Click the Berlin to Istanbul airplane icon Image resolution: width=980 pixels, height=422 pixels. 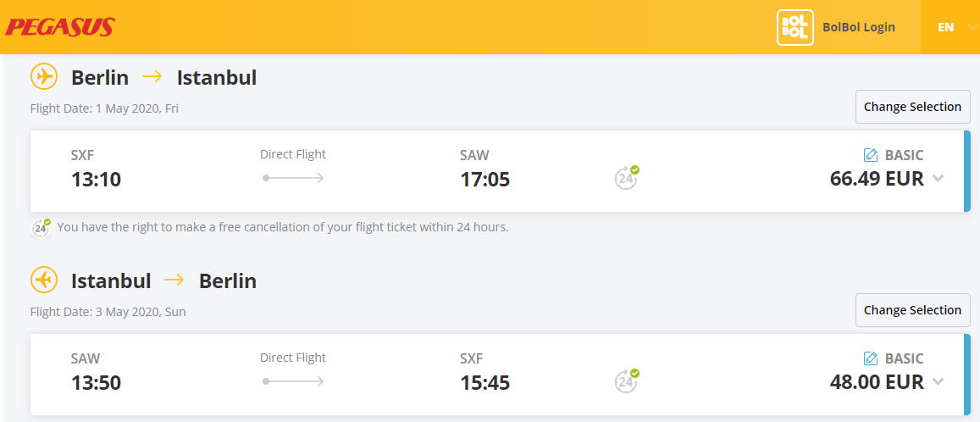44,77
